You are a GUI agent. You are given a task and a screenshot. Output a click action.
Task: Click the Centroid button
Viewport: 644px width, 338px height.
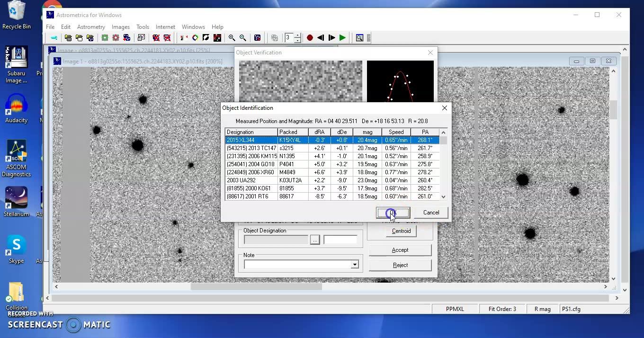tap(401, 231)
